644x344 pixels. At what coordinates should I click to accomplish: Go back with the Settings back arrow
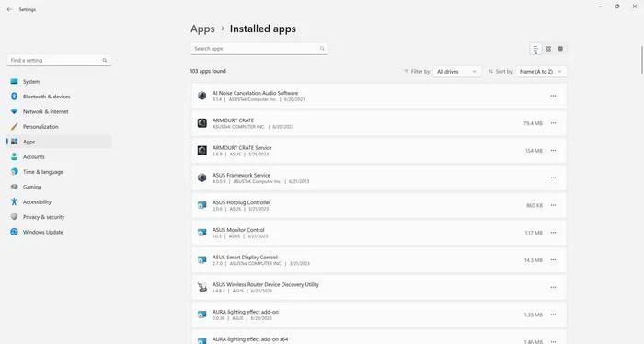pyautogui.click(x=9, y=9)
